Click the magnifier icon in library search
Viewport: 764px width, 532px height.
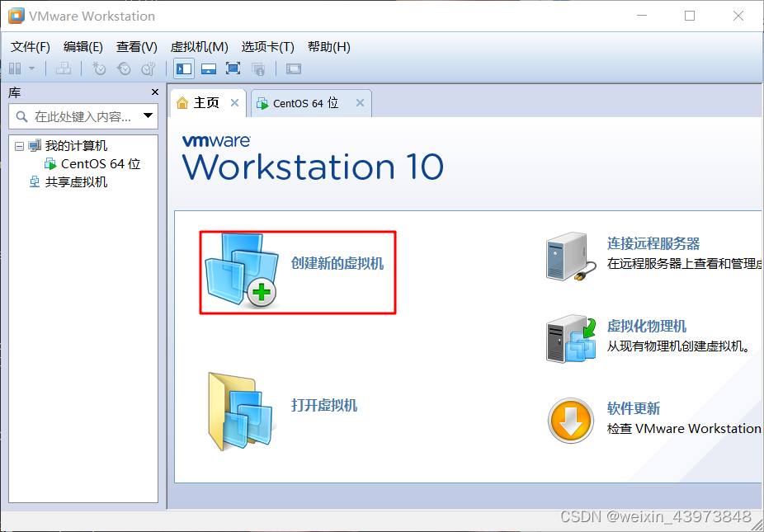[21, 116]
